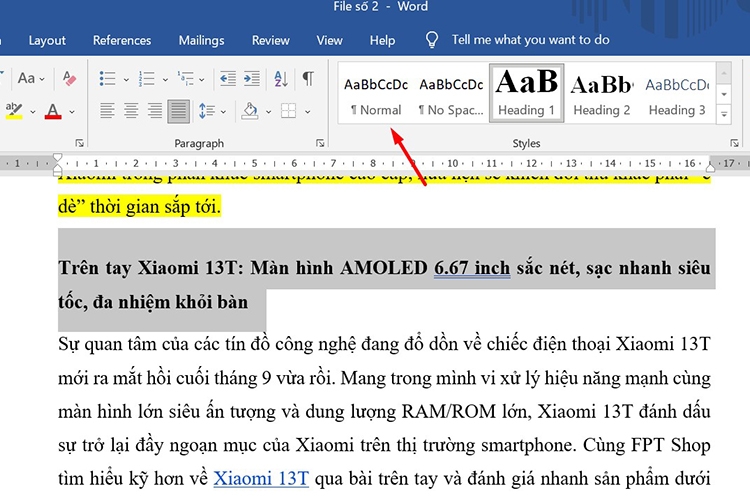The width and height of the screenshot is (750, 500).
Task: Click Tell me what you want to do box
Action: point(530,40)
